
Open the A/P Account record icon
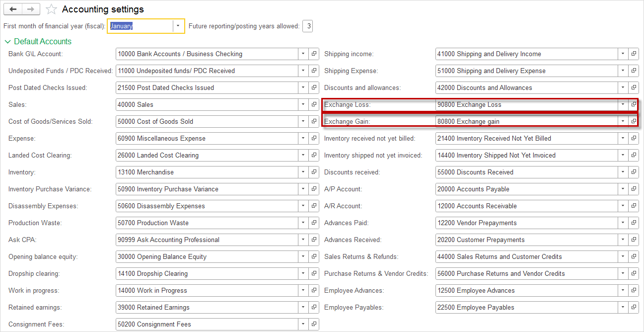click(x=634, y=189)
